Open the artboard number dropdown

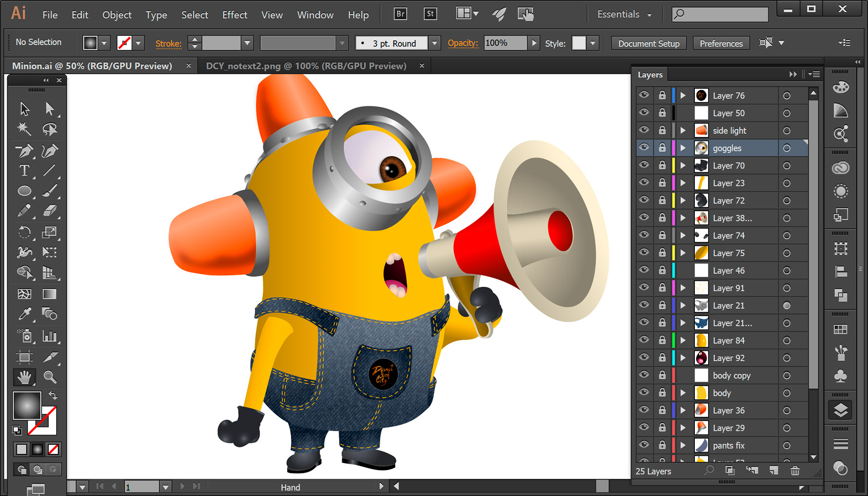tap(165, 487)
